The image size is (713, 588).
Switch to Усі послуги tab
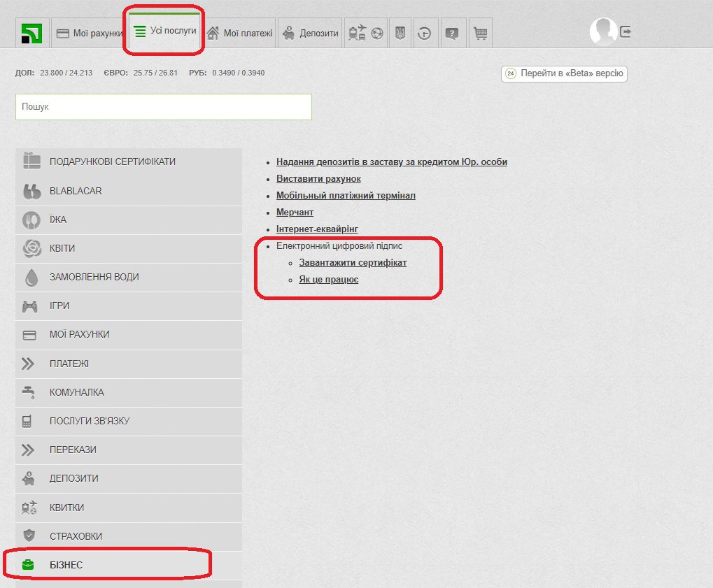click(164, 31)
